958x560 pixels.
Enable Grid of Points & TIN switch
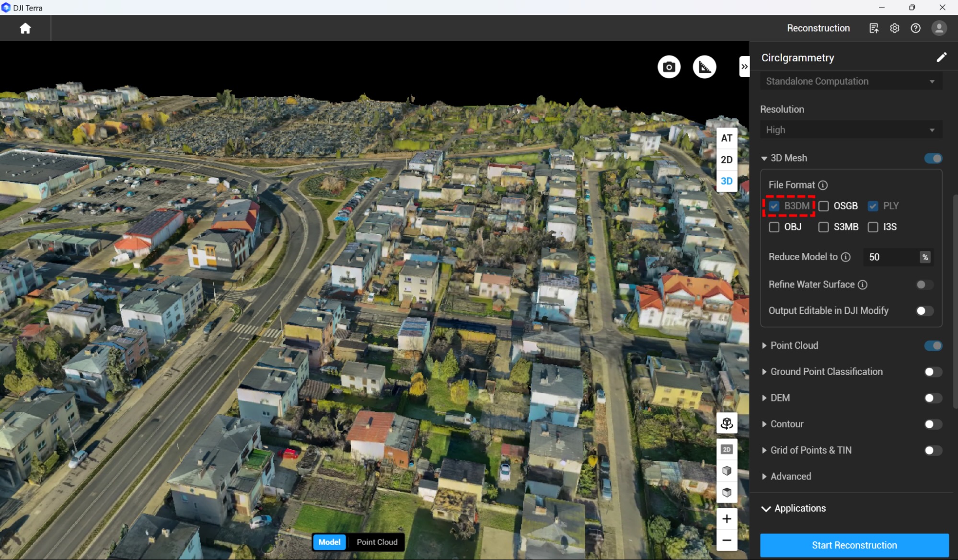[x=933, y=451]
